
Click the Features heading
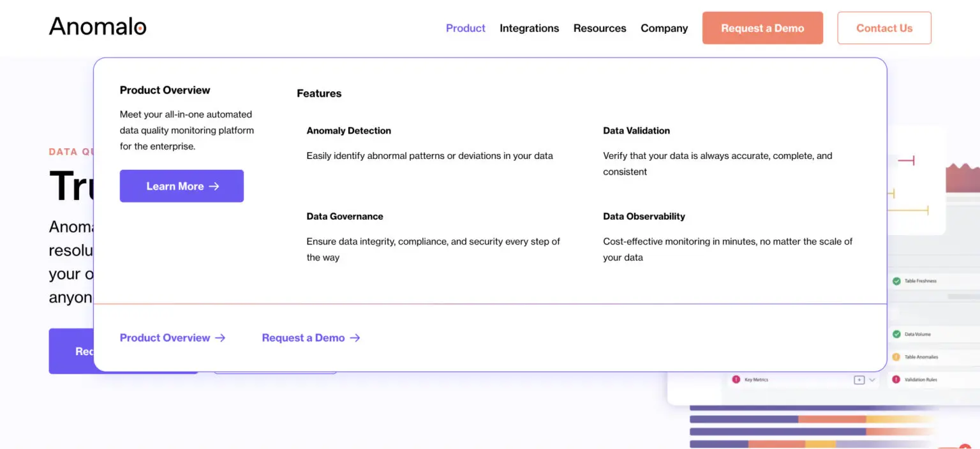(319, 93)
